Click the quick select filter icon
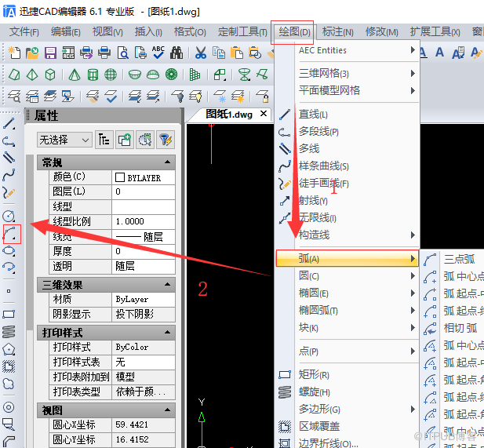 (x=166, y=140)
